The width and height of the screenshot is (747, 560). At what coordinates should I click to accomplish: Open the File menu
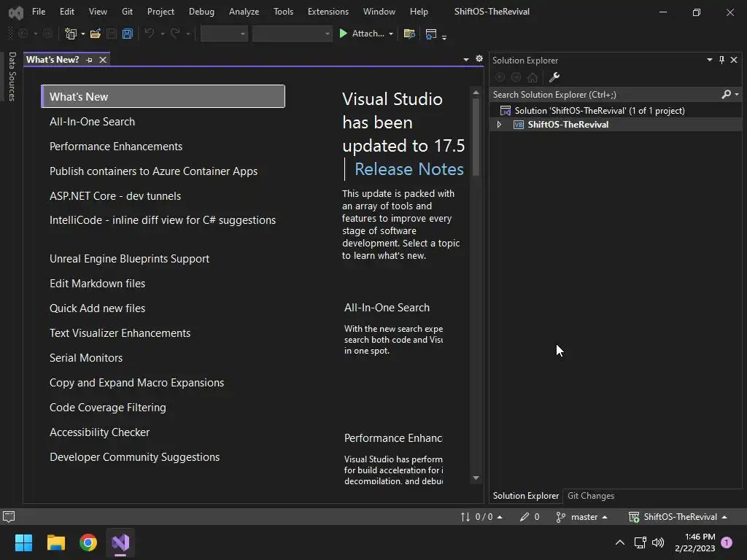(39, 12)
